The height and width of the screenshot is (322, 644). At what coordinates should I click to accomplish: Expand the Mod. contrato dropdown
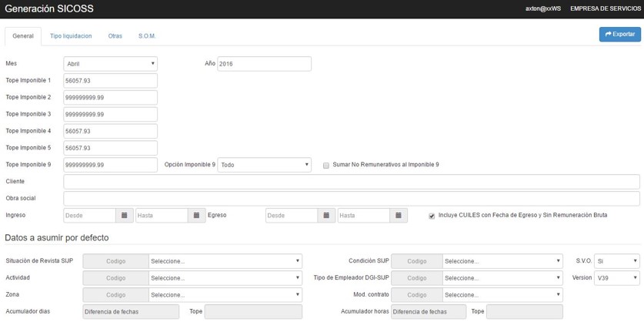tap(502, 295)
